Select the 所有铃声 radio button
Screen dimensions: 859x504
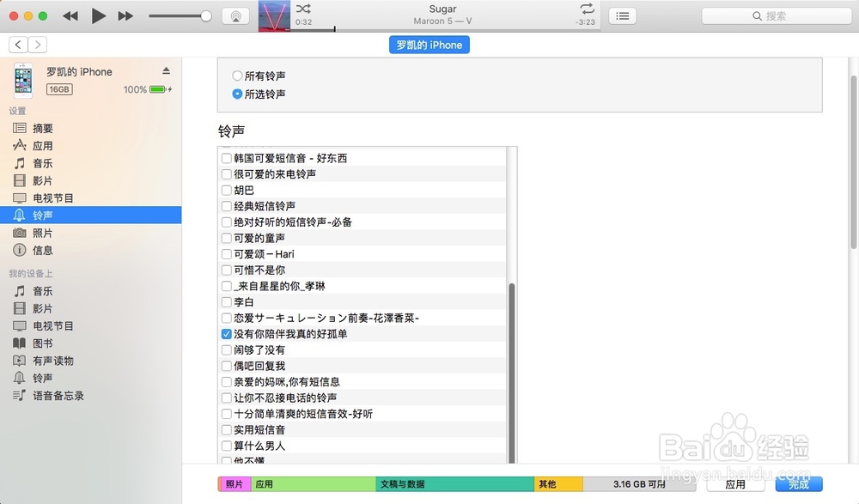[237, 76]
